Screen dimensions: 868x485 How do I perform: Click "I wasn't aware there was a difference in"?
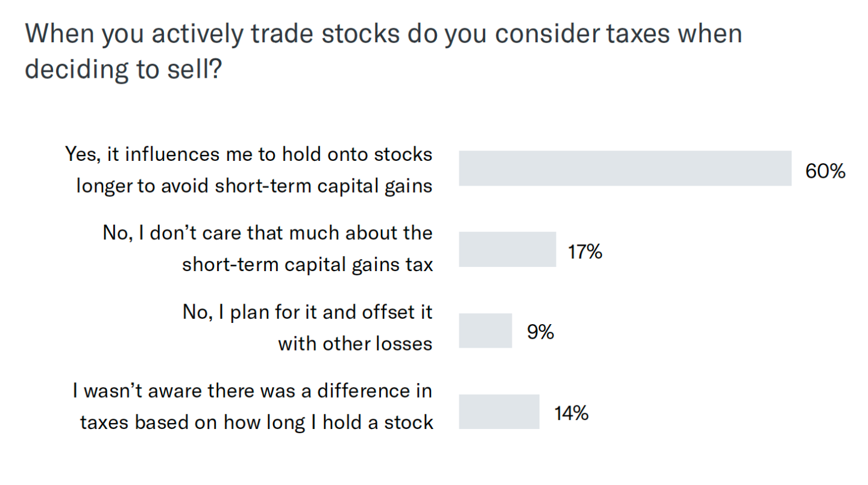253,391
